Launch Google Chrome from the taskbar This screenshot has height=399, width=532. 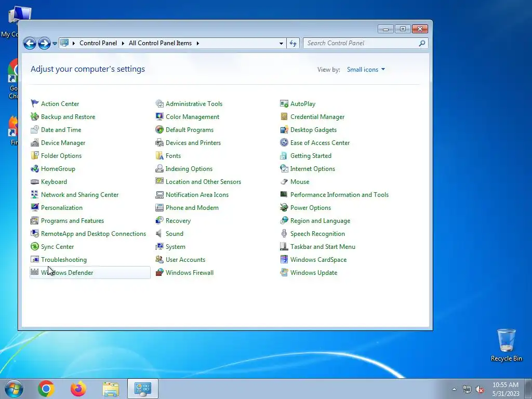[46, 389]
